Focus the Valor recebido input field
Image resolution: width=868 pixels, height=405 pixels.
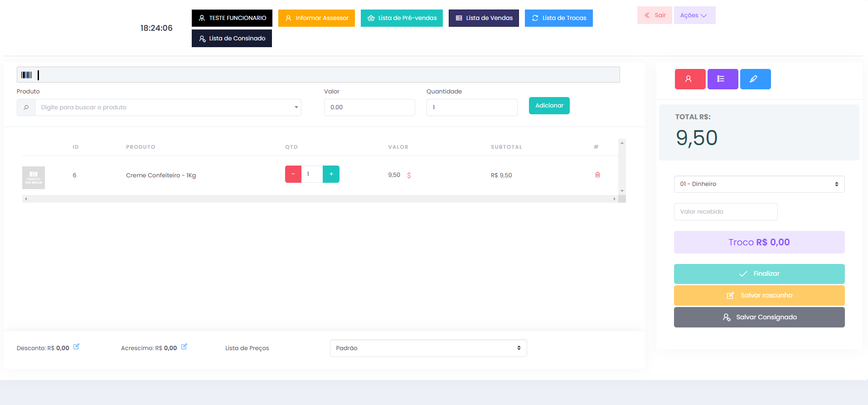(725, 212)
